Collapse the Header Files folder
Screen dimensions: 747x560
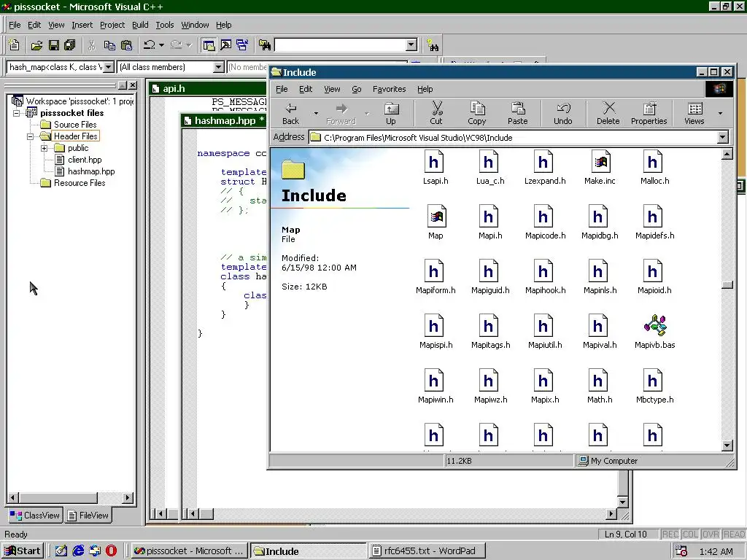(30, 136)
